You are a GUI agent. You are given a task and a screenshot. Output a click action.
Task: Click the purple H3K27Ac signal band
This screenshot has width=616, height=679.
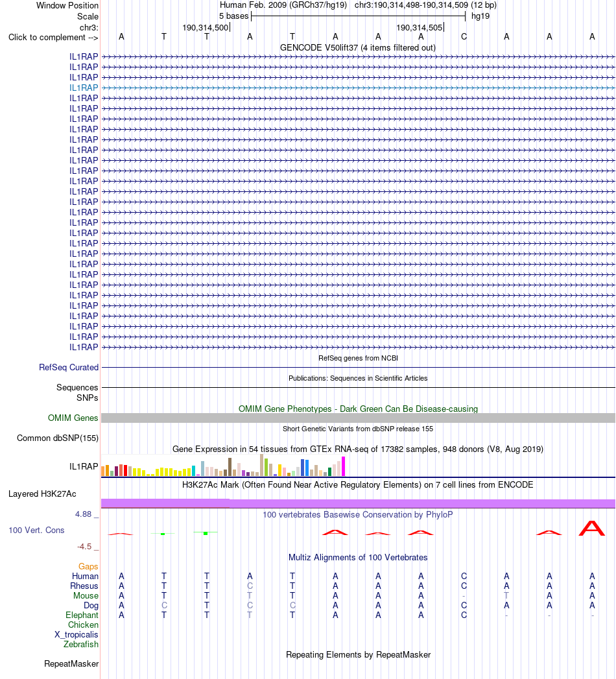[x=358, y=503]
